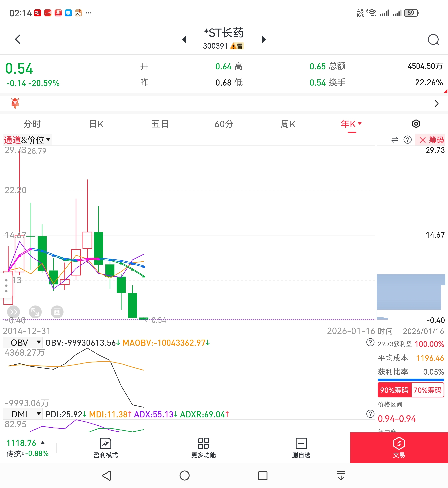Tap the chart fullscreen expand icon

pos(35,312)
